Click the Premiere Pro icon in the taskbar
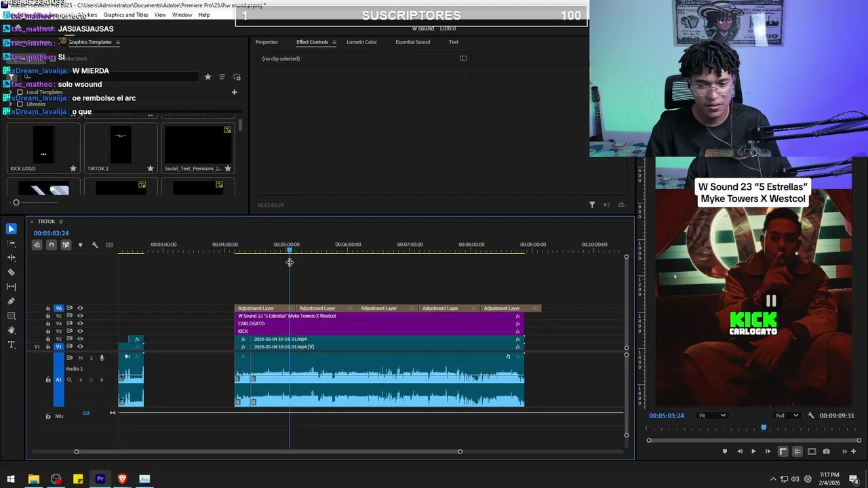The image size is (868, 488). coord(100,479)
